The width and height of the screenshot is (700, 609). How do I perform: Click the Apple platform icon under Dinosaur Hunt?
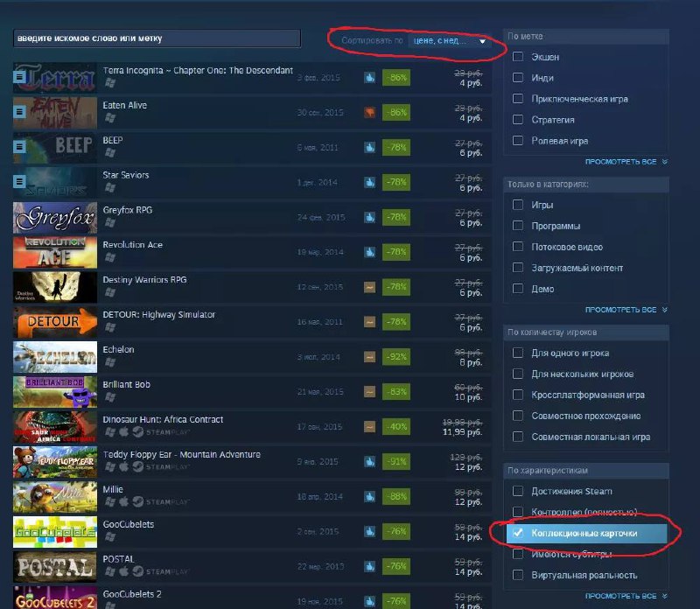tap(124, 431)
